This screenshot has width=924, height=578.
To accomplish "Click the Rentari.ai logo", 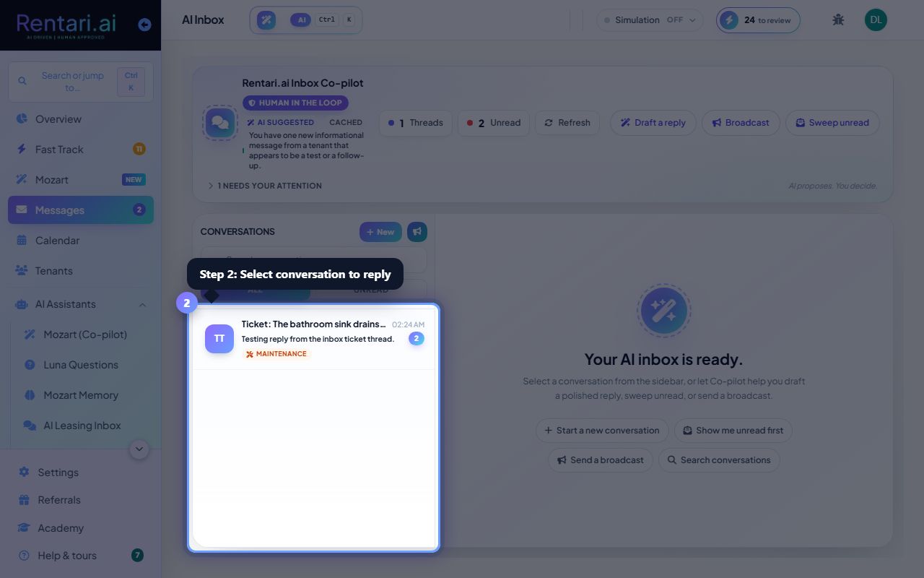I will (66, 25).
